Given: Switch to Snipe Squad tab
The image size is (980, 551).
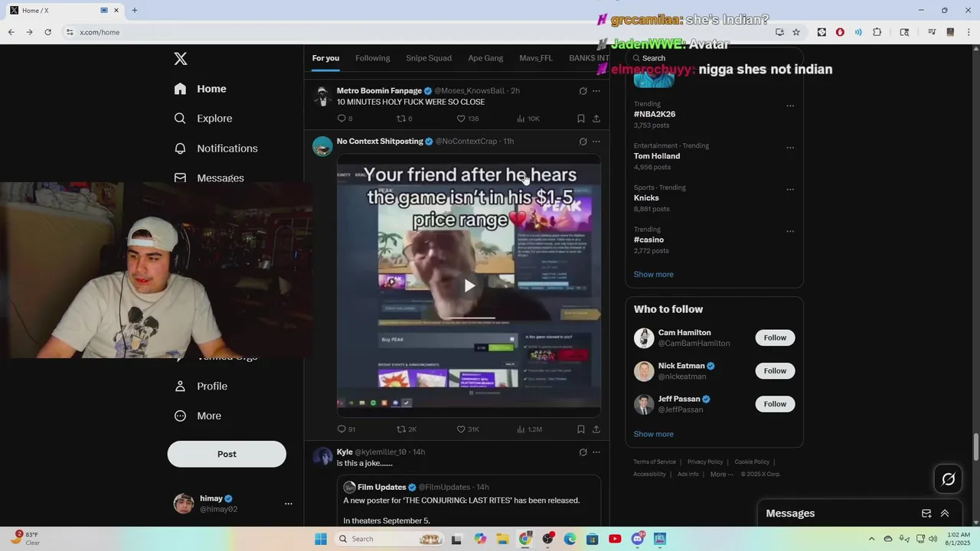Looking at the screenshot, I should click(429, 58).
